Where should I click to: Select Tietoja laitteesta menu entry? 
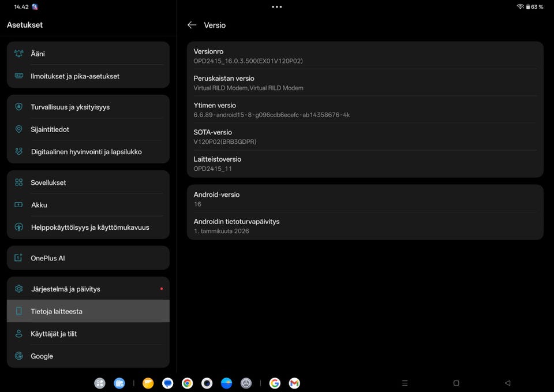(x=88, y=311)
